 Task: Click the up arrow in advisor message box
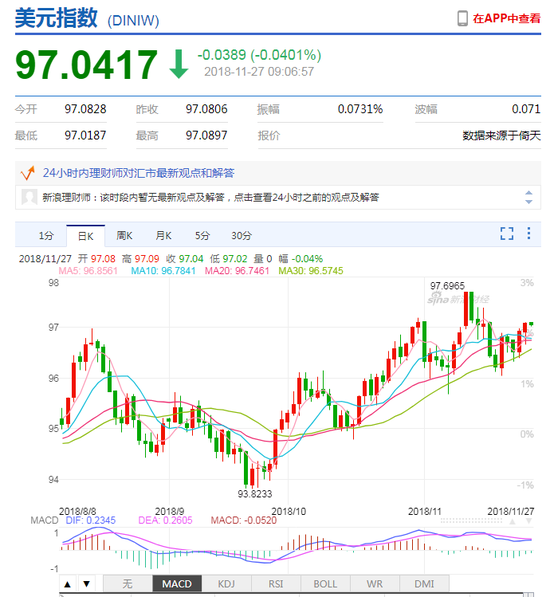[x=528, y=193]
